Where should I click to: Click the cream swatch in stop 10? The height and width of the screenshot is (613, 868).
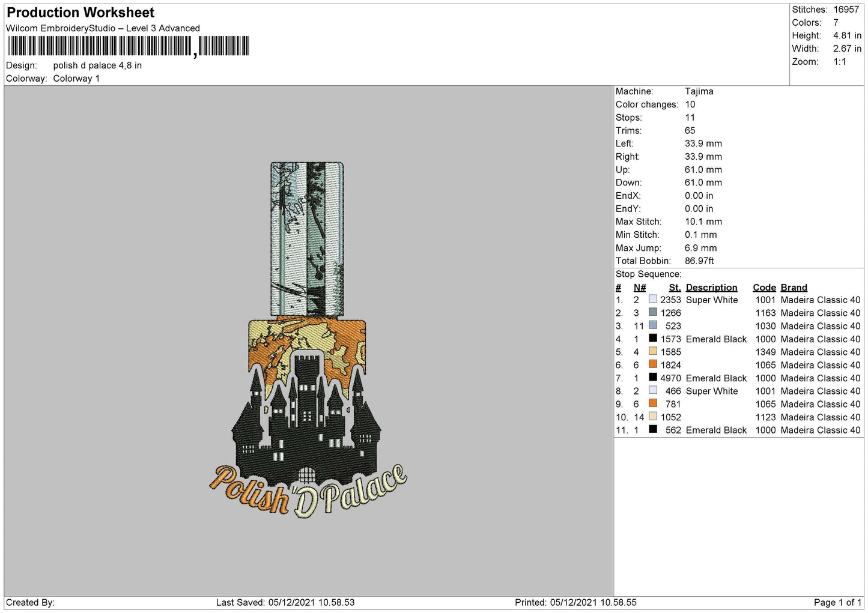pyautogui.click(x=653, y=417)
